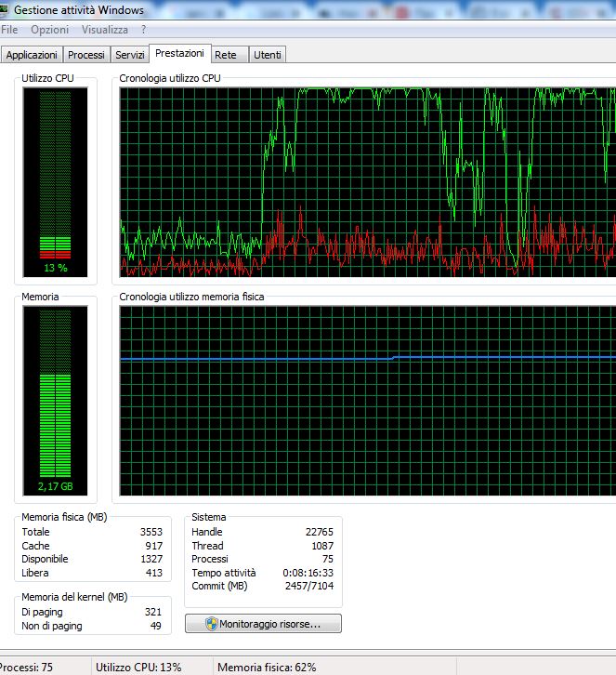Click the Handle value 22765
Screen dimensions: 616x675
pyautogui.click(x=320, y=532)
